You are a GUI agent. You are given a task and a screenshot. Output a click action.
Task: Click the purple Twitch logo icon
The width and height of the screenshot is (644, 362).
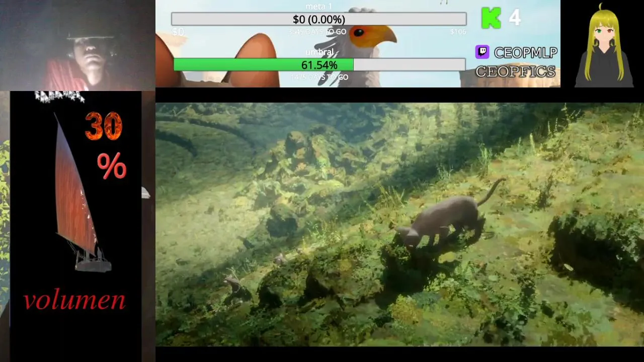pos(482,52)
